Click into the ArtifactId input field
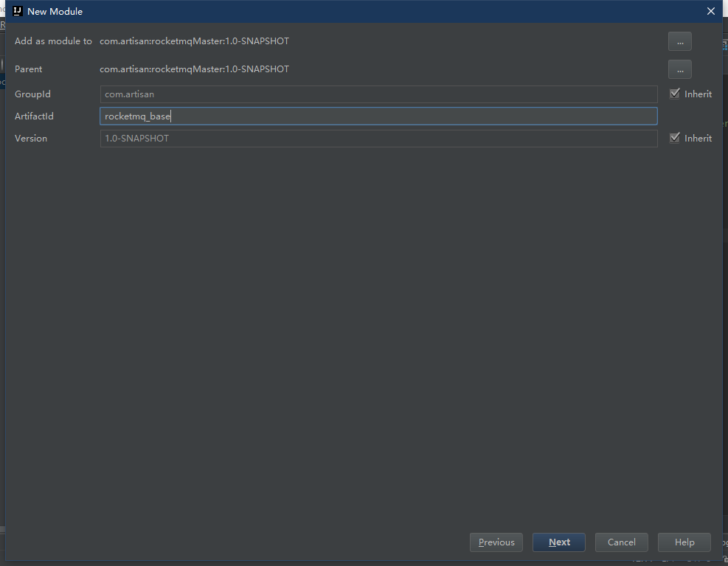The image size is (728, 566). pyautogui.click(x=378, y=116)
